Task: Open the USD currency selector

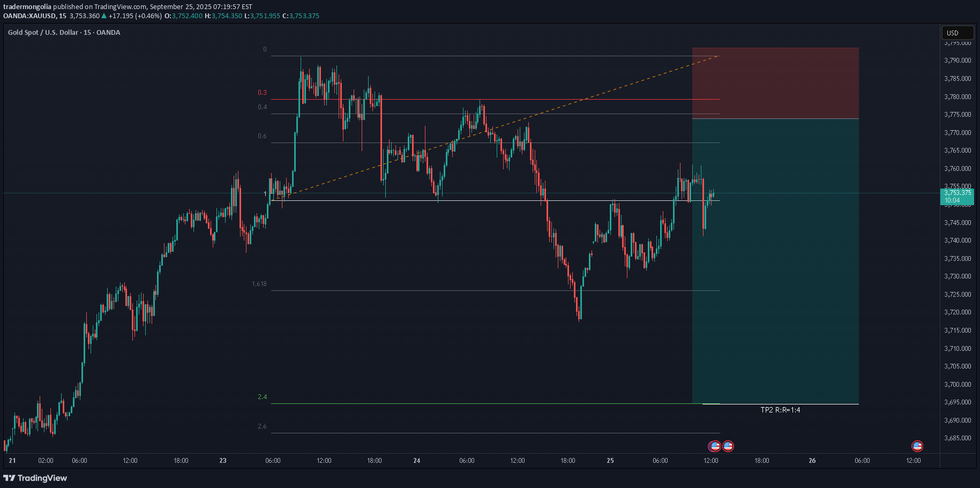Action: point(957,33)
